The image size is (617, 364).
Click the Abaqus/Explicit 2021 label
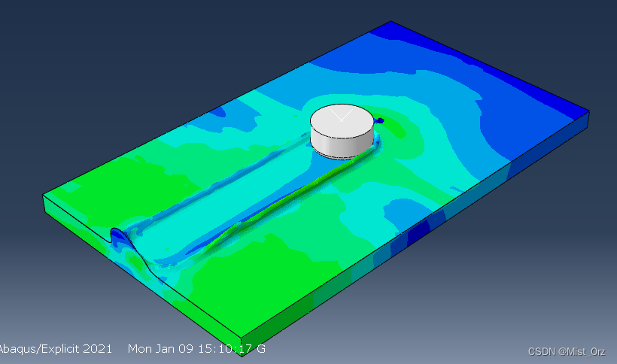pyautogui.click(x=56, y=349)
